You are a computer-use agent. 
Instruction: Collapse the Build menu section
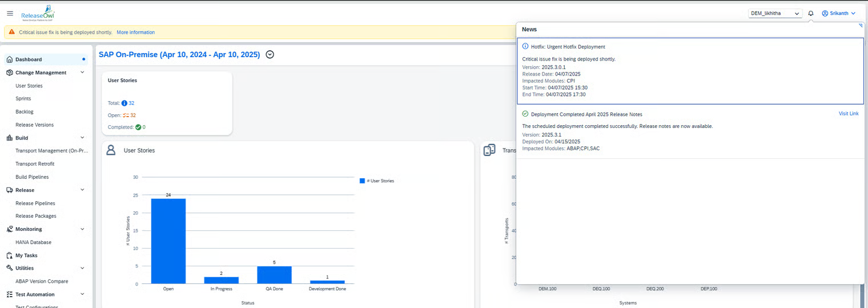click(82, 138)
